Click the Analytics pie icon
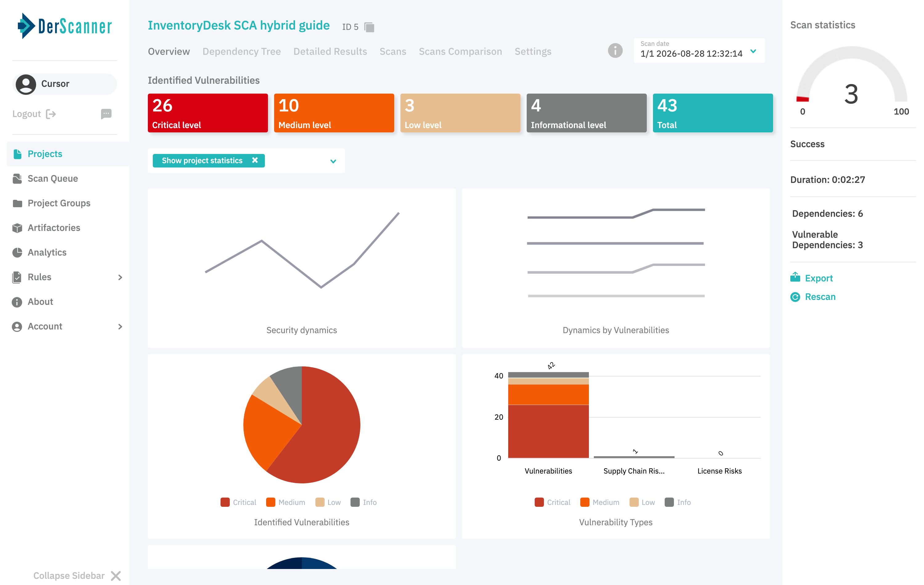Screen dimensions: 924x585 pos(17,252)
